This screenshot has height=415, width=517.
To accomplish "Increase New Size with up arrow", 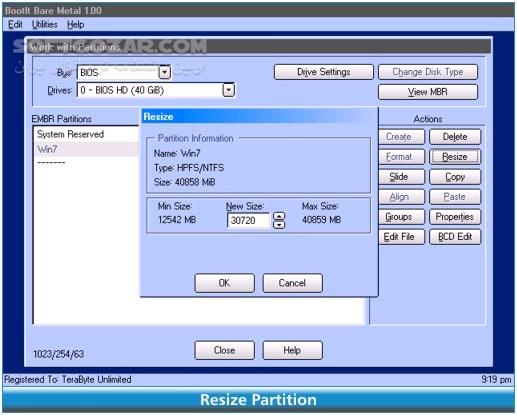I will [x=279, y=216].
